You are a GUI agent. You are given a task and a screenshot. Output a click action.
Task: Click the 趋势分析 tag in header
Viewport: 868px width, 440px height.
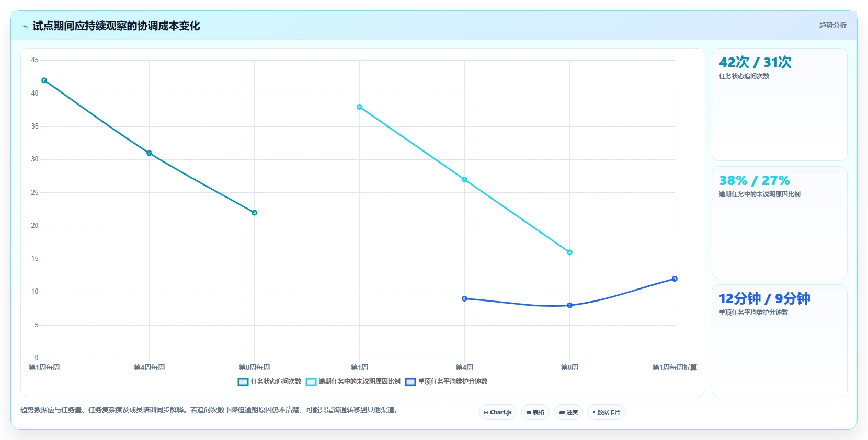click(x=832, y=25)
